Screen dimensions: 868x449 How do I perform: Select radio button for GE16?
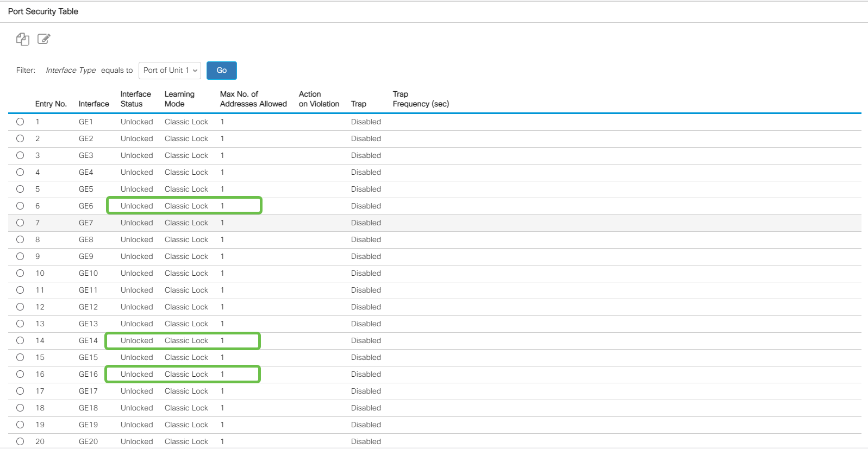click(20, 374)
